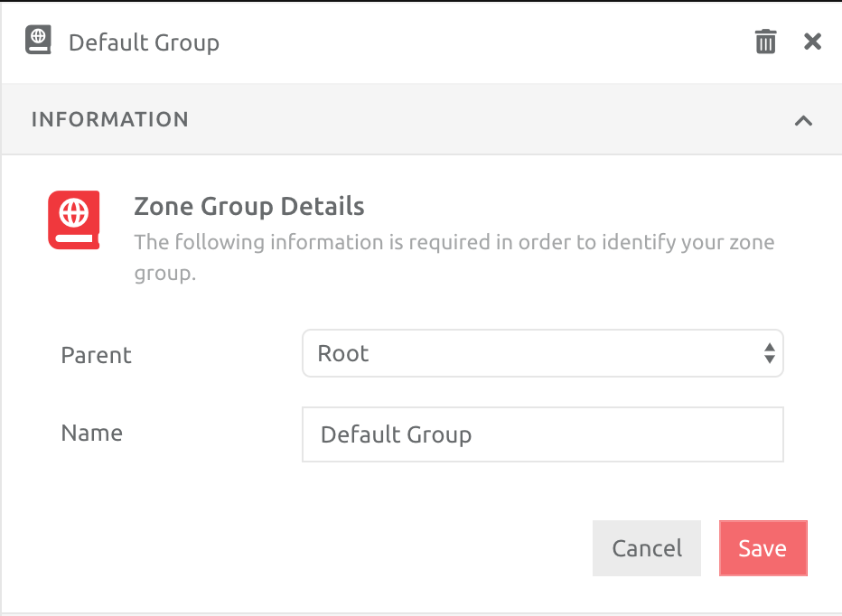
Task: Click the Name field label
Action: coord(91,433)
